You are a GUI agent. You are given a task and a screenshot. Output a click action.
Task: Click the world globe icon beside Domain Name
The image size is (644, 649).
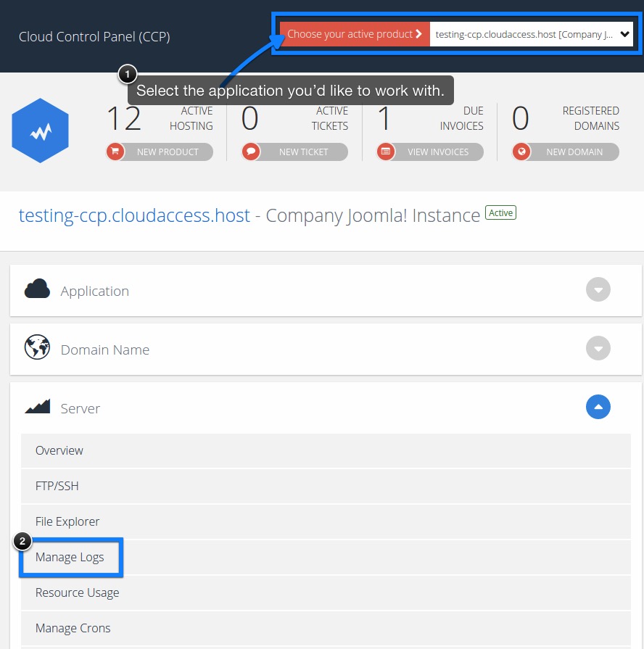pyautogui.click(x=37, y=347)
